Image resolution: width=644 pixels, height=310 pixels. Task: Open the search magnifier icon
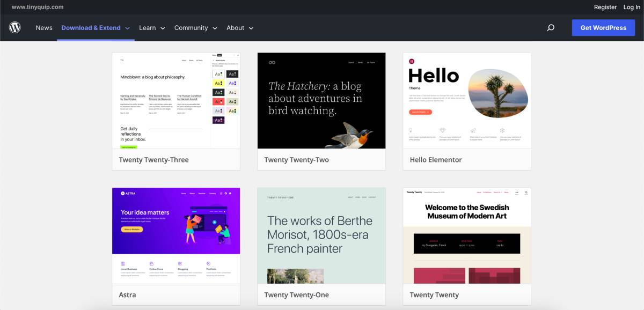pos(551,27)
